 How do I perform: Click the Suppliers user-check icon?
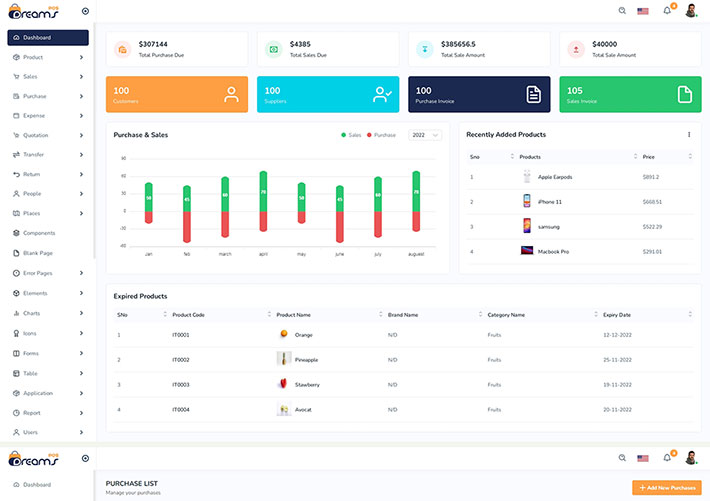pos(382,95)
